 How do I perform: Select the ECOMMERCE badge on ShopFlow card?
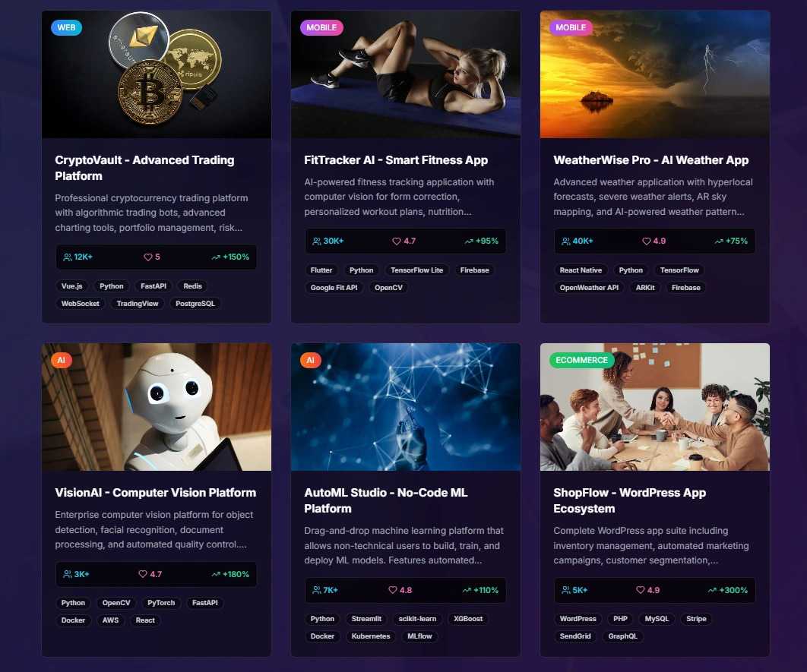[581, 361]
